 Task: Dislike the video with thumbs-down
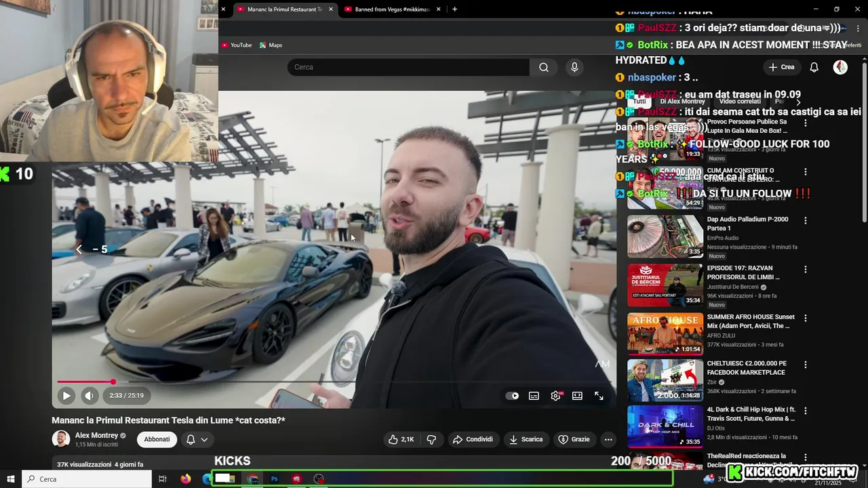tap(431, 439)
